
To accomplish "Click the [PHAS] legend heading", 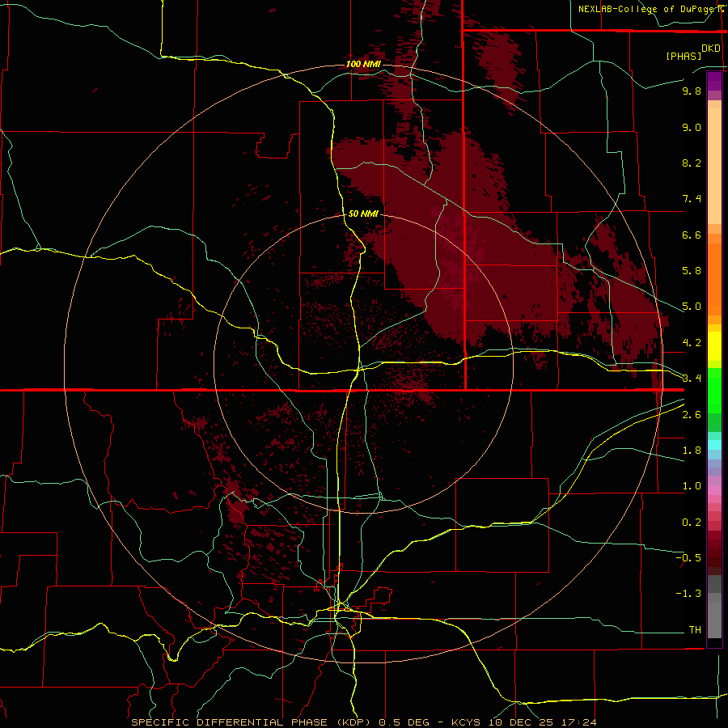I will (684, 56).
